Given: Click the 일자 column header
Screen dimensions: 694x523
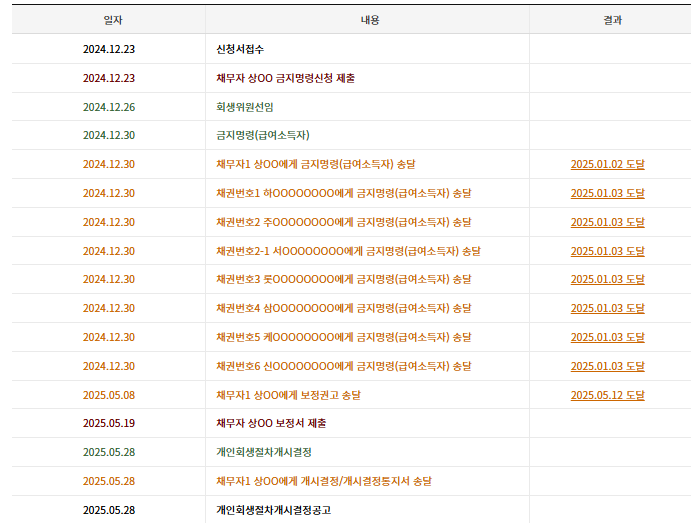Looking at the screenshot, I should pos(113,20).
